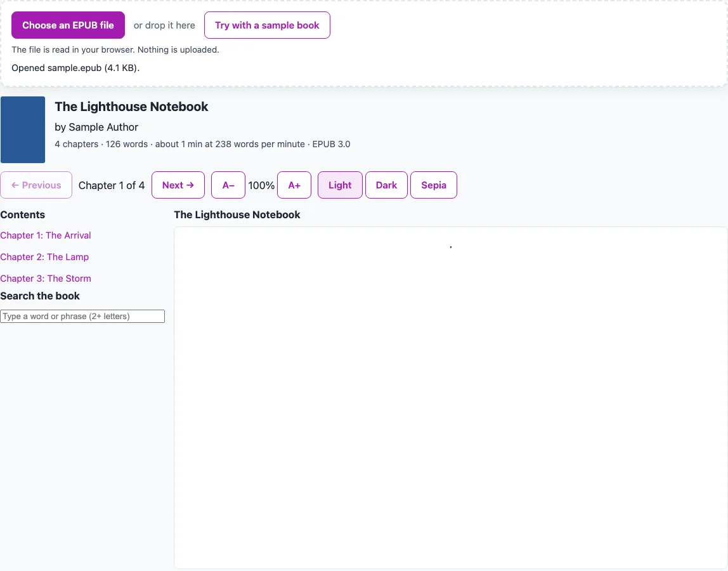Advance to the next chapter

tap(178, 185)
